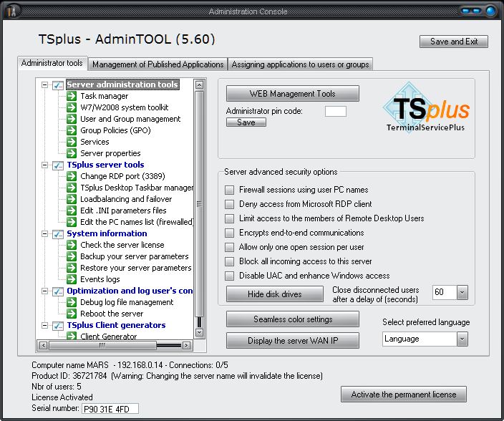Open the Language preferred language dropdown
The width and height of the screenshot is (504, 421).
(462, 339)
